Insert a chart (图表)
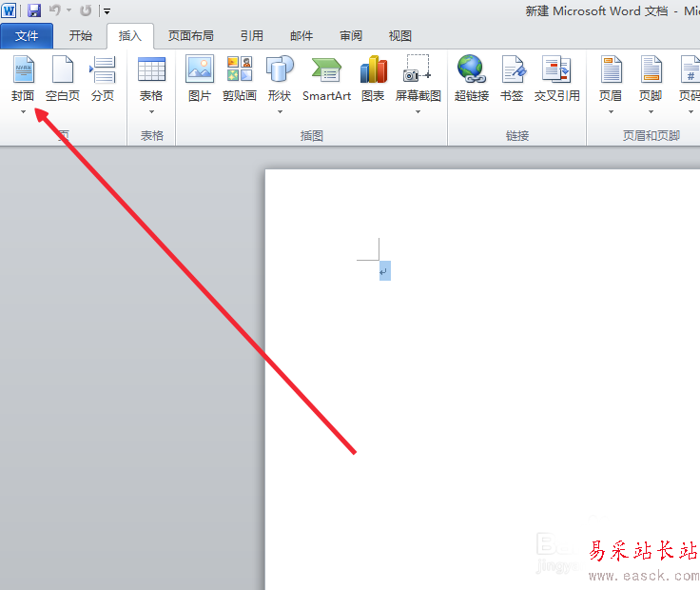 point(373,80)
